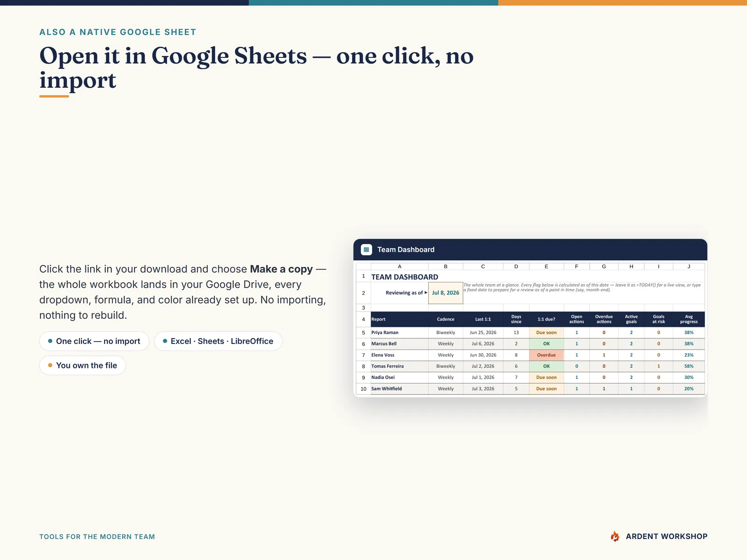Screen dimensions: 747x560
Task: Click Priya Raman's 'Due soon' status
Action: coord(546,333)
